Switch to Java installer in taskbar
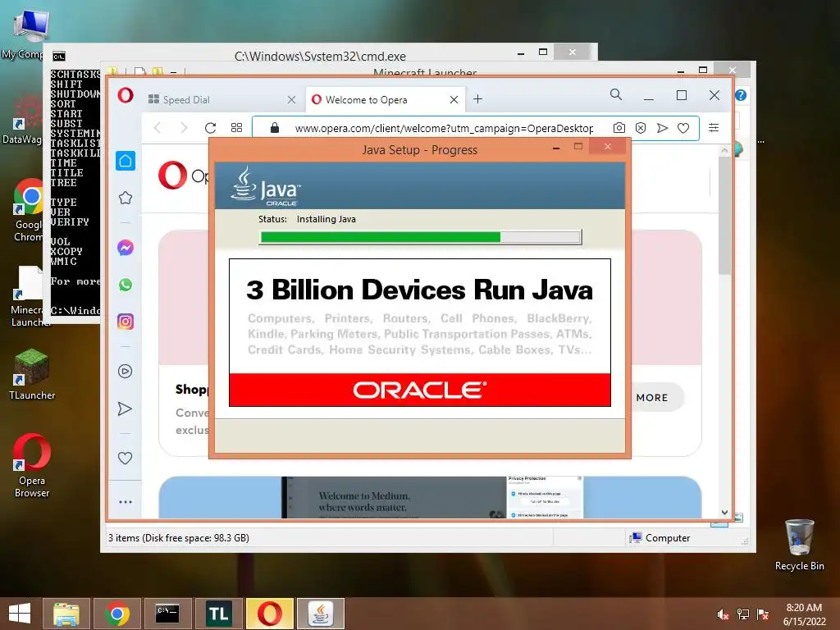Screen dimensions: 840x630 click(x=321, y=614)
